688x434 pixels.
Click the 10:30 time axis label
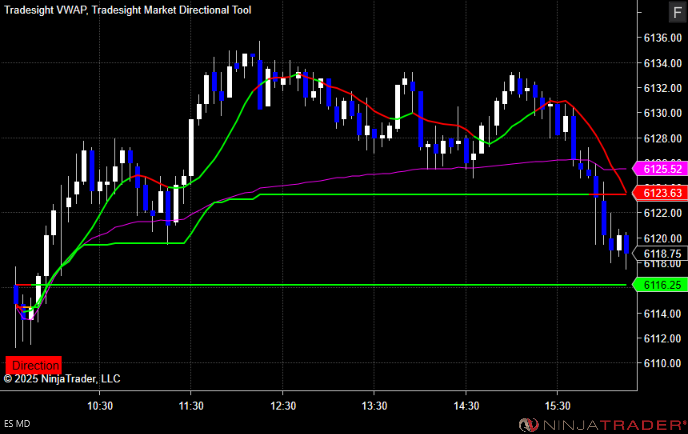point(100,406)
